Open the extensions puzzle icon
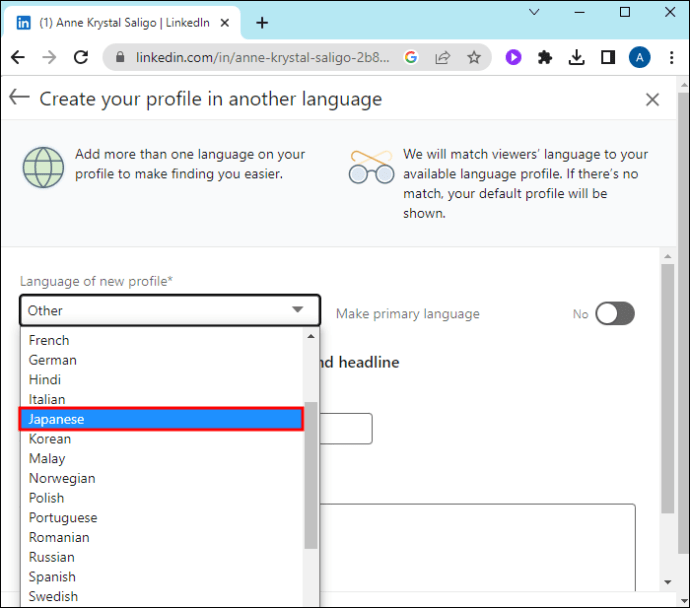Image resolution: width=690 pixels, height=608 pixels. [545, 57]
